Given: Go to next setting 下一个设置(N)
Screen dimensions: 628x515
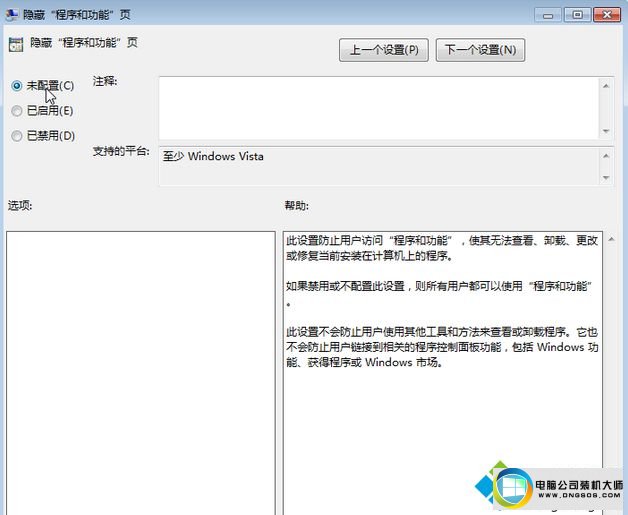Looking at the screenshot, I should (480, 50).
